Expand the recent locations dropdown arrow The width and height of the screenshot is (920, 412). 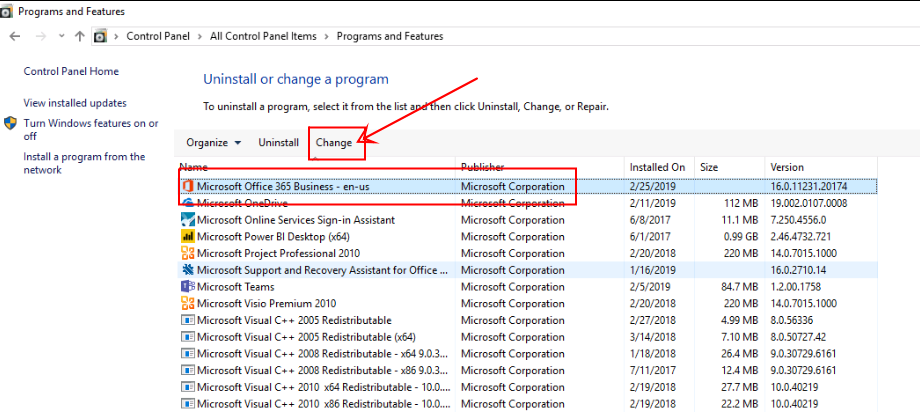click(60, 37)
